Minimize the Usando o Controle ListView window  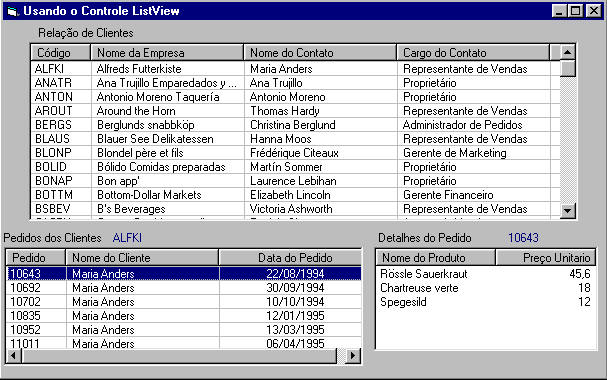(x=559, y=11)
